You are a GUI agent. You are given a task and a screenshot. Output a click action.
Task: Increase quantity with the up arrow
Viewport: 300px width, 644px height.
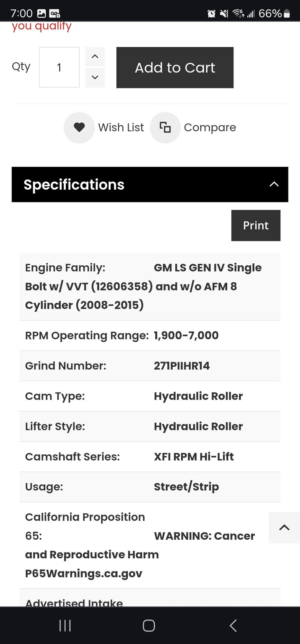click(x=95, y=57)
